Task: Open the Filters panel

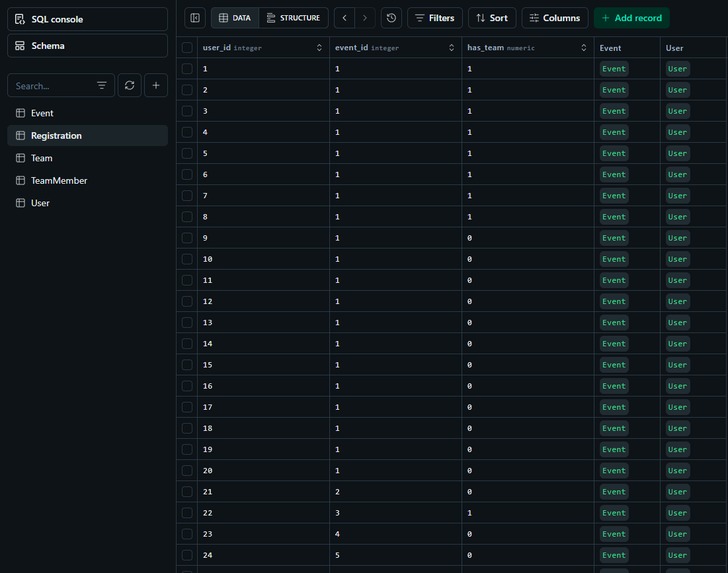Action: click(435, 18)
